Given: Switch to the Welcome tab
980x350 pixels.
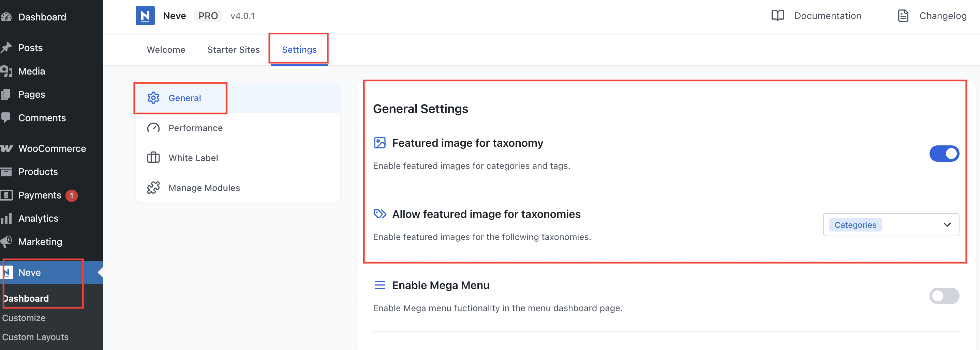Looking at the screenshot, I should 166,50.
